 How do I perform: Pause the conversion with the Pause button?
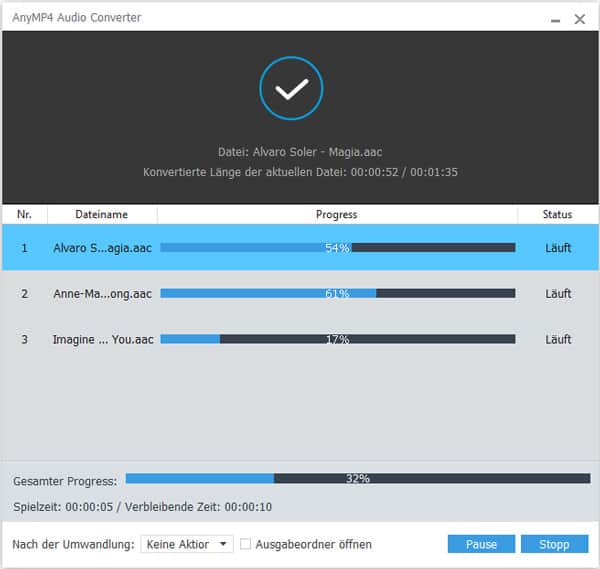point(481,544)
